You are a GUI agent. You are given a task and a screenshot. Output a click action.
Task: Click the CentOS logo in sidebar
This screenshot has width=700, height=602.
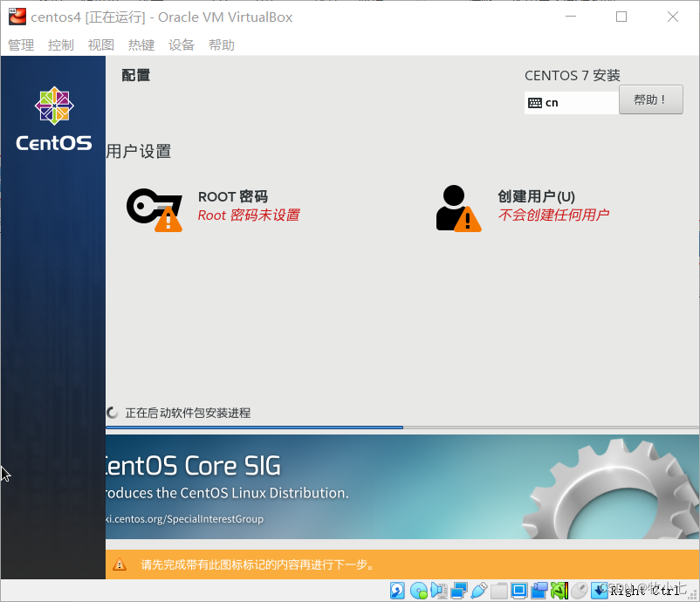point(54,119)
